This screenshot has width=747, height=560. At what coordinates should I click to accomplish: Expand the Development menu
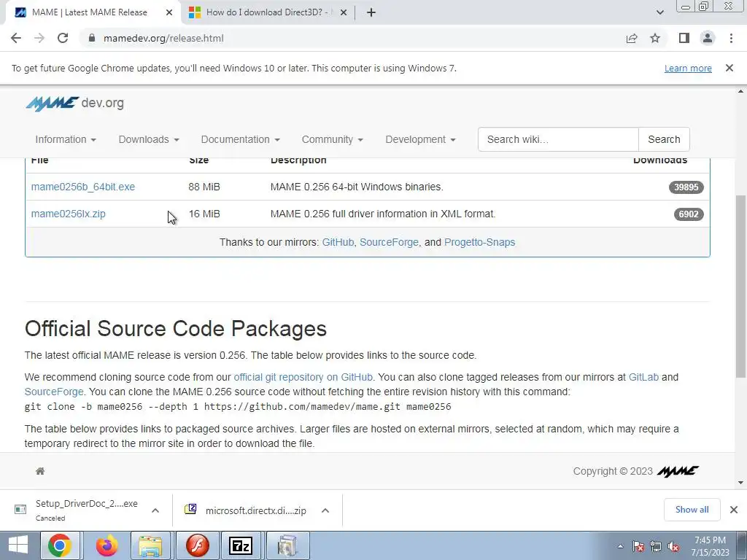(420, 139)
